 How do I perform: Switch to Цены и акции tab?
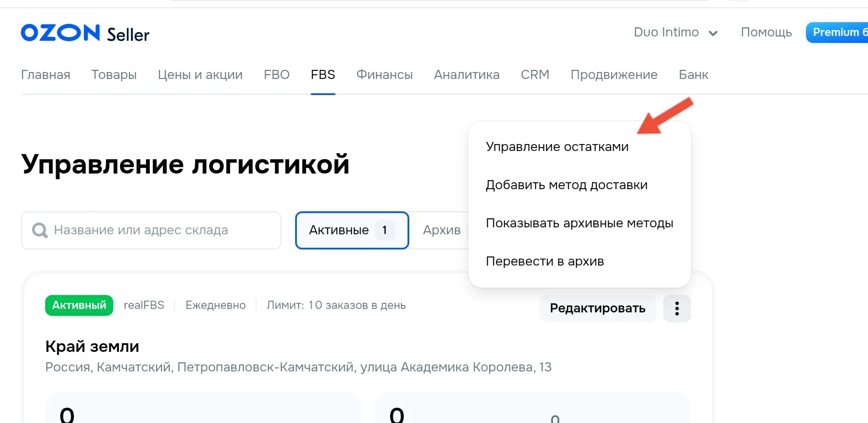[200, 75]
